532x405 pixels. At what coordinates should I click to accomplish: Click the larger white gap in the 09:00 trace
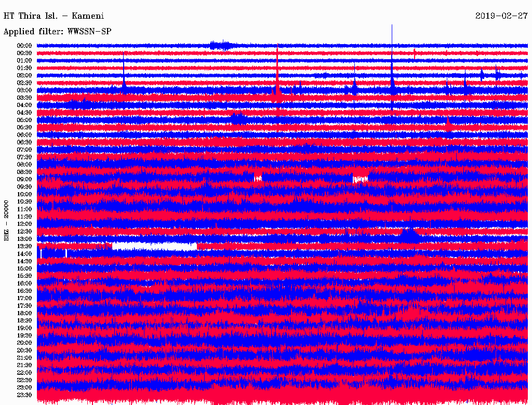pyautogui.click(x=360, y=179)
